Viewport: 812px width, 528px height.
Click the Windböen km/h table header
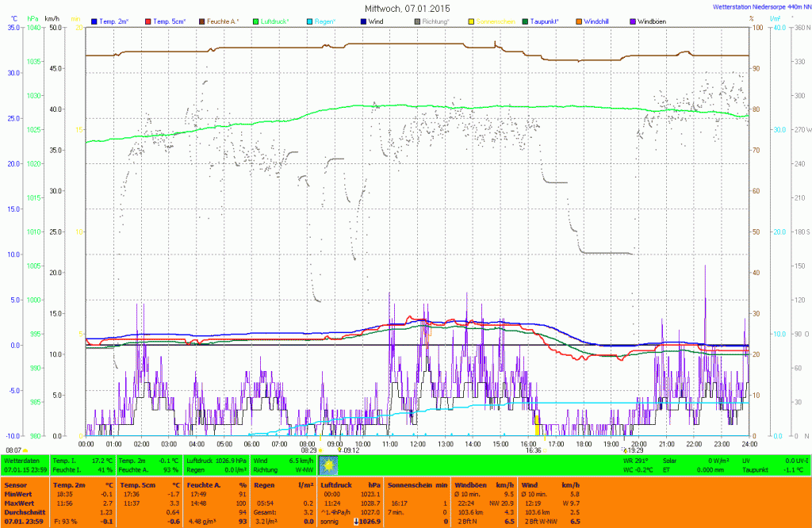(482, 484)
